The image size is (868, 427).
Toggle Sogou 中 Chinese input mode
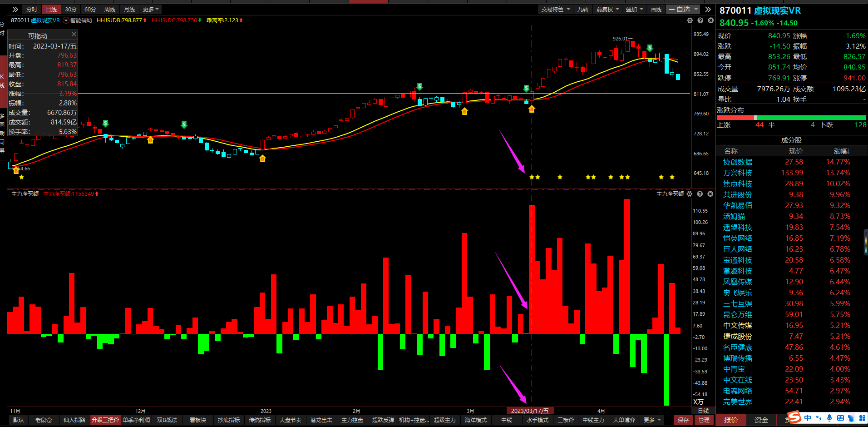pos(808,418)
